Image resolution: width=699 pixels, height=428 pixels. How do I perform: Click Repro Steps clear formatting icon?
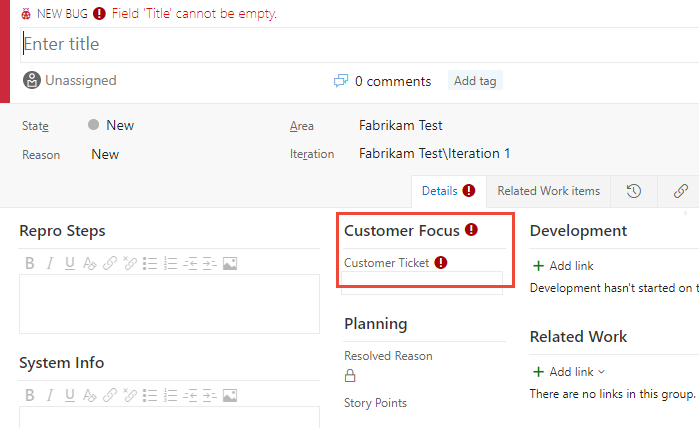point(90,264)
